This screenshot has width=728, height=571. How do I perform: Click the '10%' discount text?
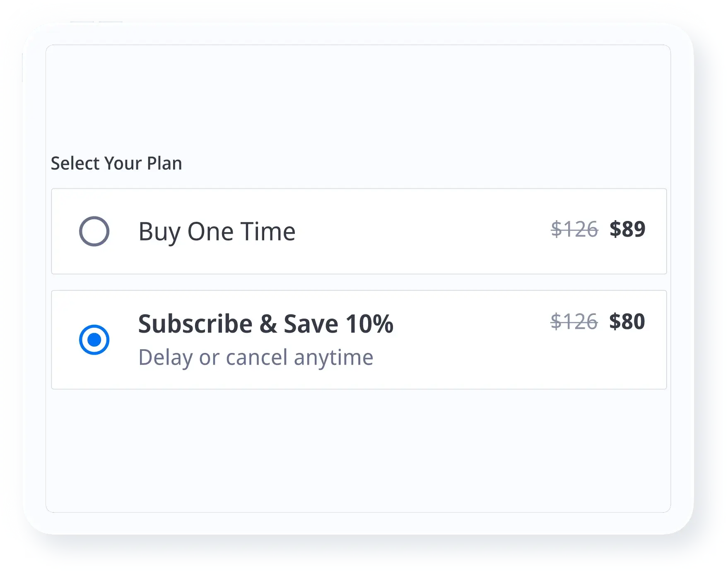point(369,324)
